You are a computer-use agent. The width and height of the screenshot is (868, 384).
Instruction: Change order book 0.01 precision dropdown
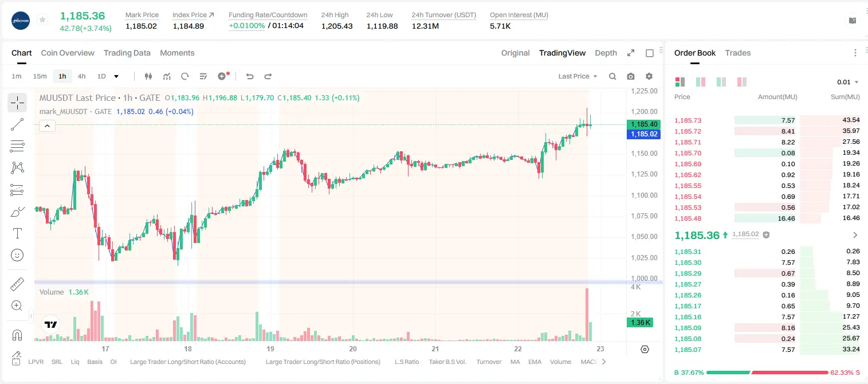click(x=848, y=82)
